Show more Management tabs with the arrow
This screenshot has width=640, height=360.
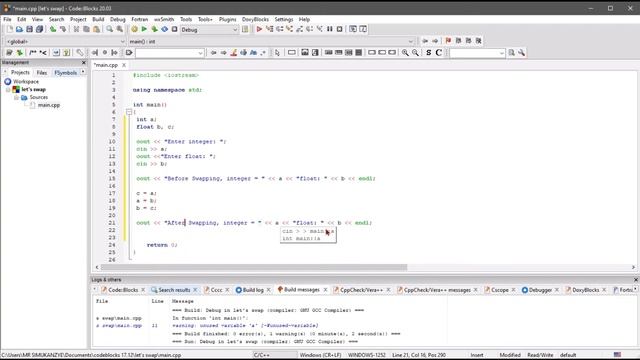[83, 72]
